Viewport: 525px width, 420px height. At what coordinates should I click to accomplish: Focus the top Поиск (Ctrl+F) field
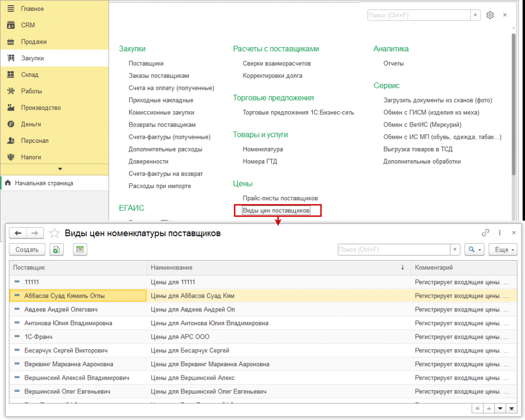pyautogui.click(x=419, y=15)
